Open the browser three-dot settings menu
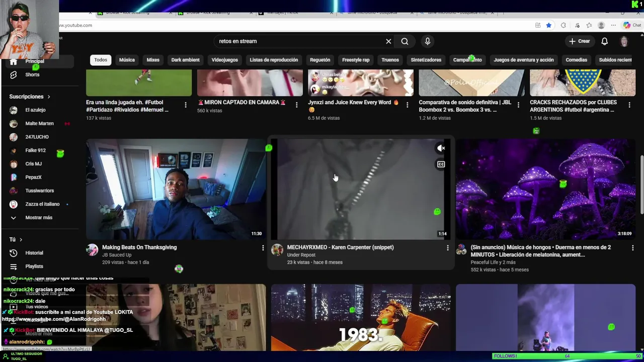 613,25
